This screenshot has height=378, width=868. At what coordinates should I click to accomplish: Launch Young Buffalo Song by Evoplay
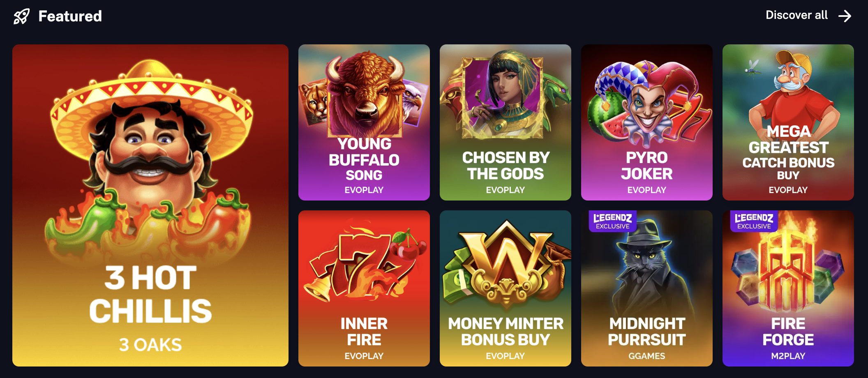[x=364, y=122]
